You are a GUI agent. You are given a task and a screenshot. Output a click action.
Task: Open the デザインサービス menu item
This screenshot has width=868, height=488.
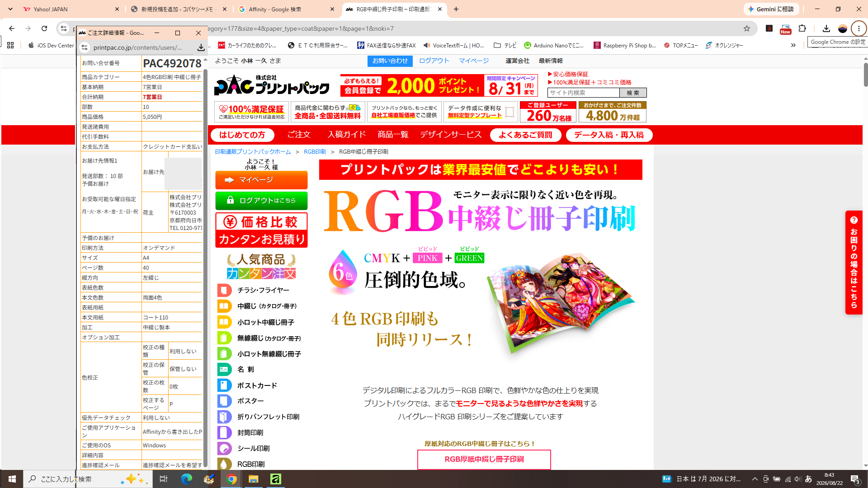click(451, 135)
